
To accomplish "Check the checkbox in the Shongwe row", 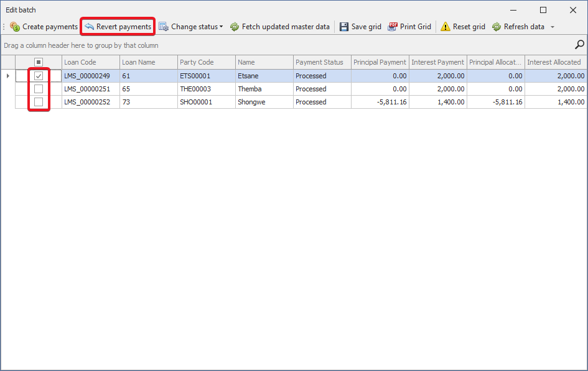I will pyautogui.click(x=39, y=102).
